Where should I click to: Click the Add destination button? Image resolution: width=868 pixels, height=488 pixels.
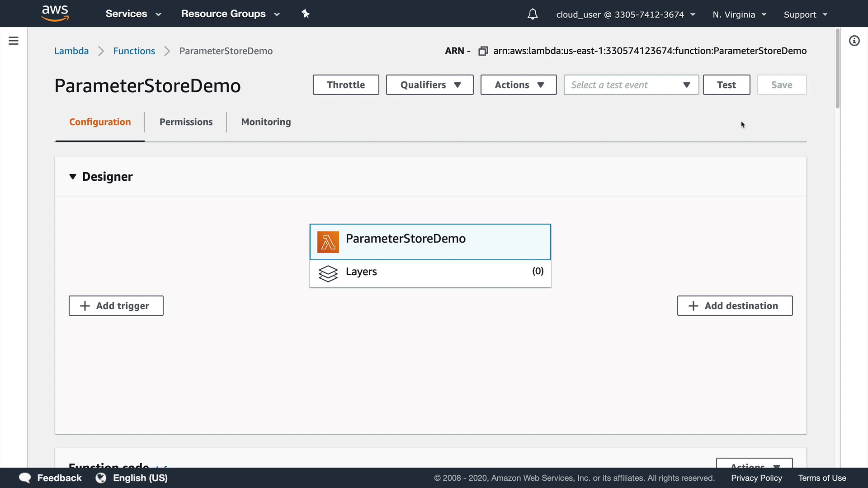735,306
